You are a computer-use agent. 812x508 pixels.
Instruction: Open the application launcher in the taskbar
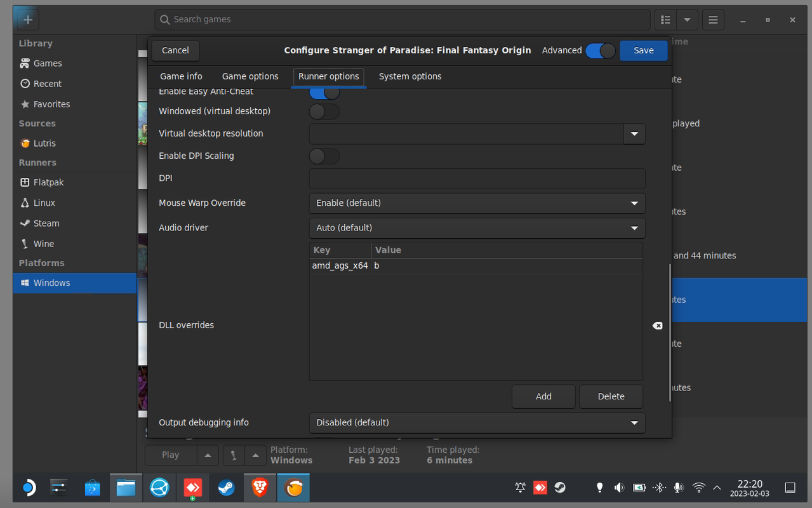point(29,488)
